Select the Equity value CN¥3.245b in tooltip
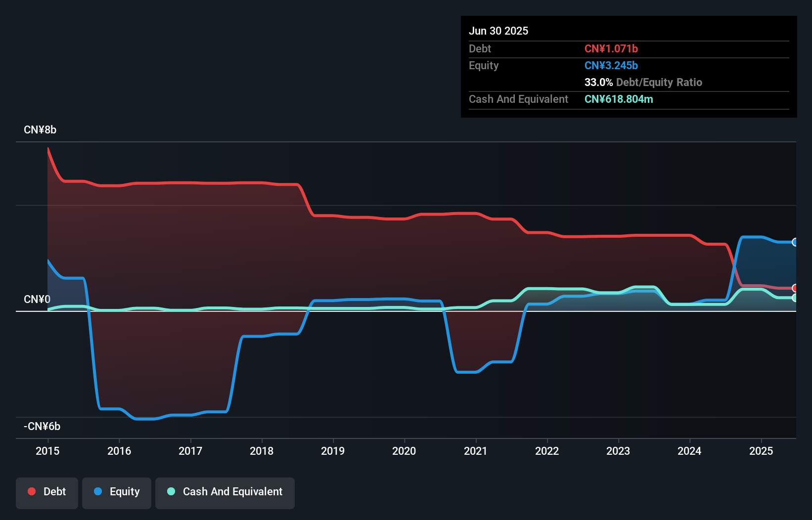812x520 pixels. click(611, 65)
